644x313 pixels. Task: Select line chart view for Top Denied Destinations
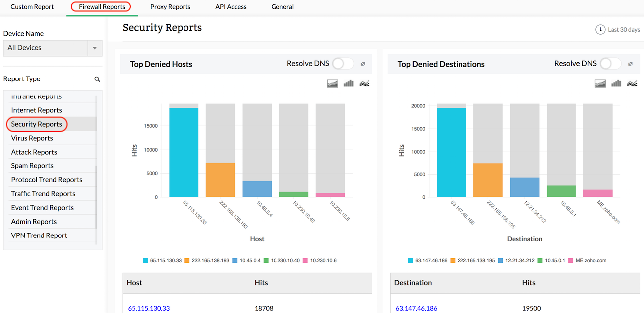point(632,83)
